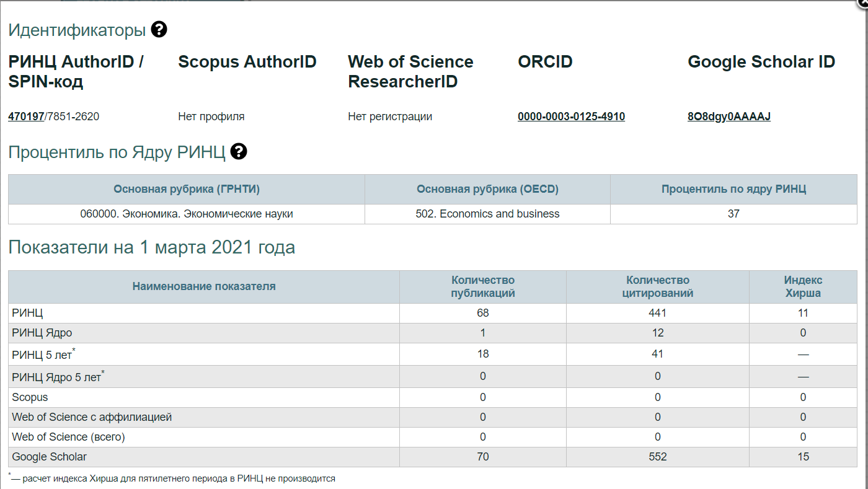The width and height of the screenshot is (868, 489).
Task: Open the ORCID link 0000-0003-0125-4910
Action: [571, 117]
